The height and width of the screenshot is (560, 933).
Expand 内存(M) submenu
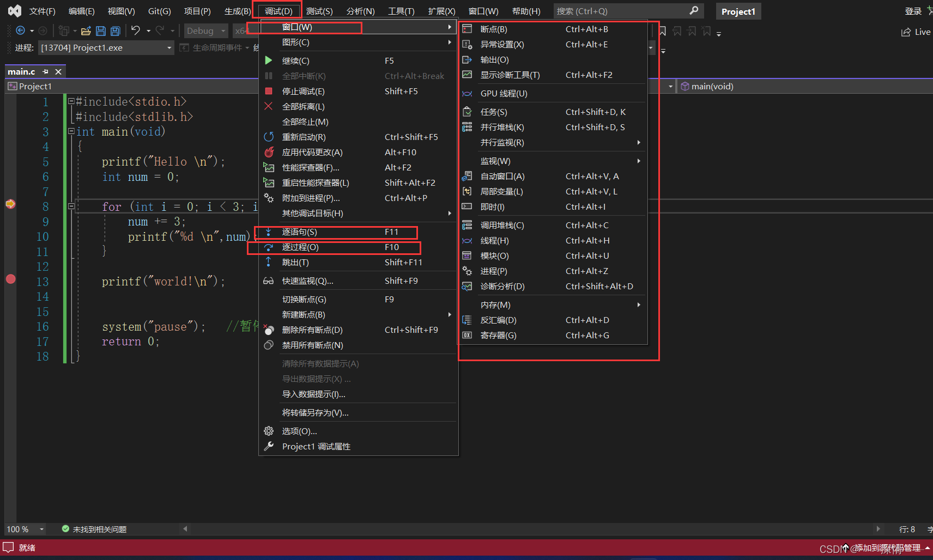pyautogui.click(x=553, y=305)
